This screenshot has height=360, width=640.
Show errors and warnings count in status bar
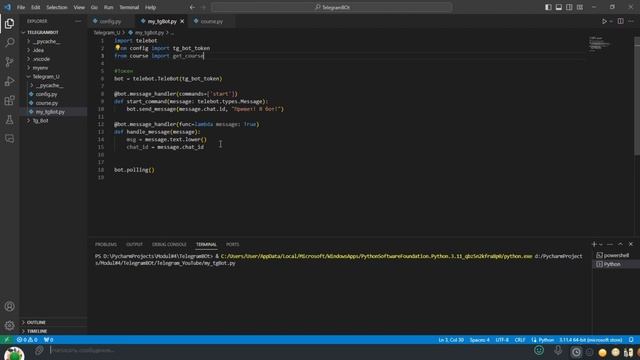[27, 340]
